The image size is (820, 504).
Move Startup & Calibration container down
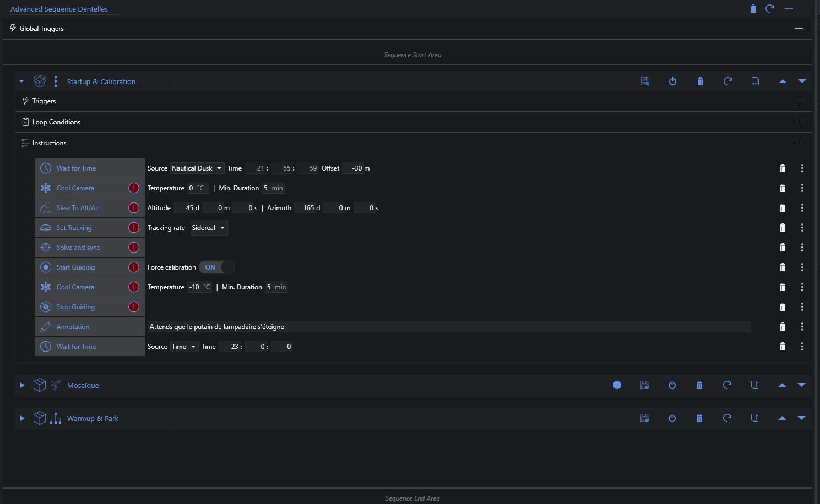(802, 81)
